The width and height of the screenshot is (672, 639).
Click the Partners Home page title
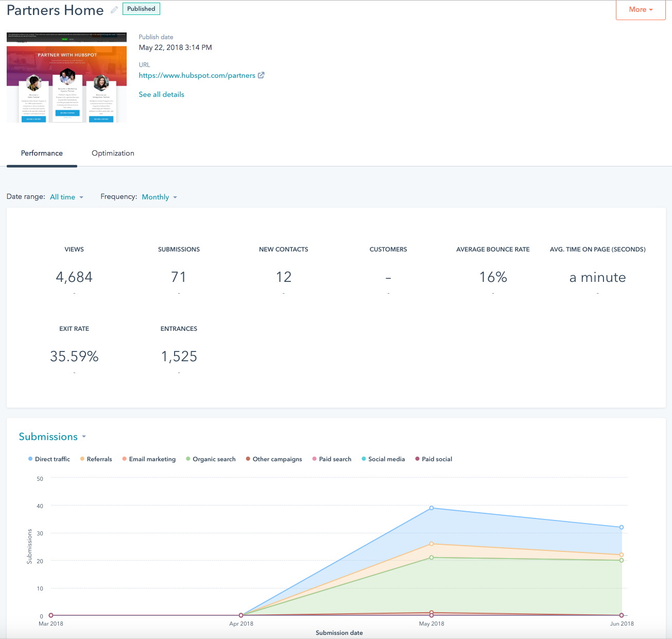55,10
